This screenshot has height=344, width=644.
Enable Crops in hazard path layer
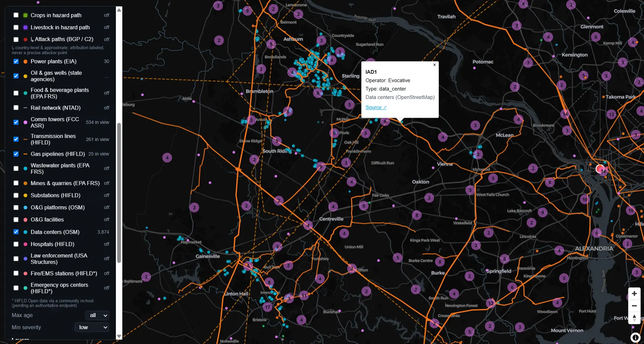pyautogui.click(x=16, y=15)
